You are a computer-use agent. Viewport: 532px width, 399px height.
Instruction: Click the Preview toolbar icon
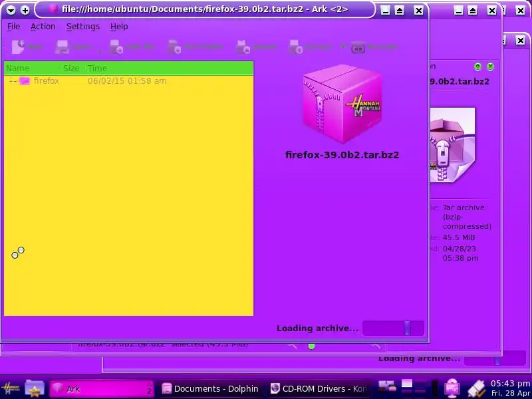click(358, 47)
